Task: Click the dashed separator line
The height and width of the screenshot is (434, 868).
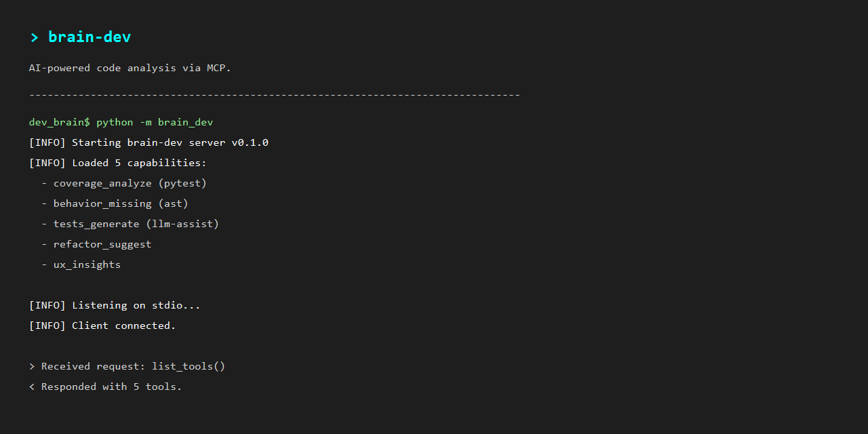Action: 274,95
